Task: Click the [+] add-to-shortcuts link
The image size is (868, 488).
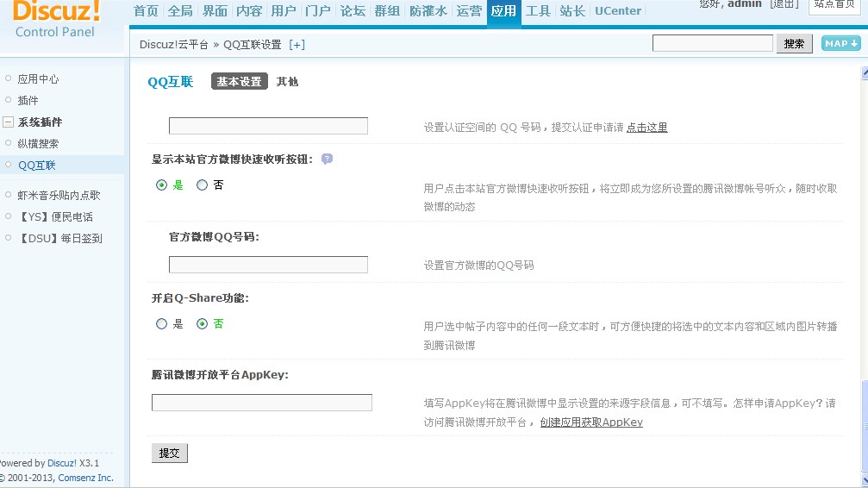Action: click(x=297, y=45)
